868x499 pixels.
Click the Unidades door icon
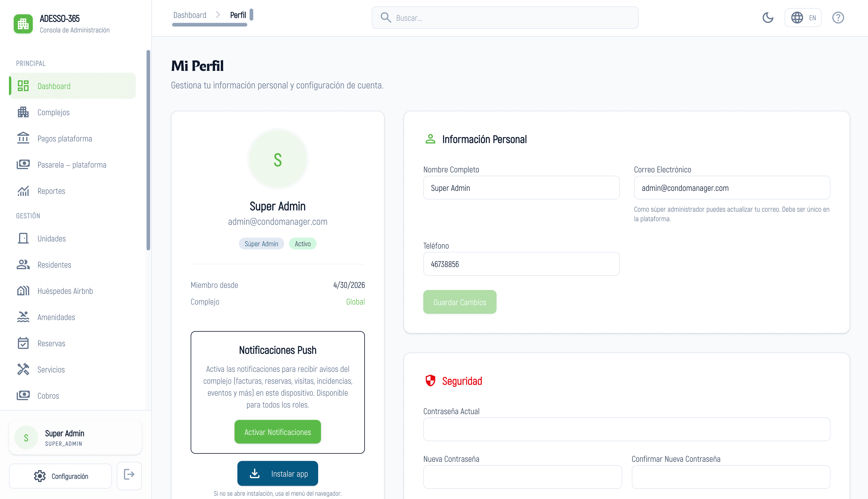pyautogui.click(x=23, y=238)
